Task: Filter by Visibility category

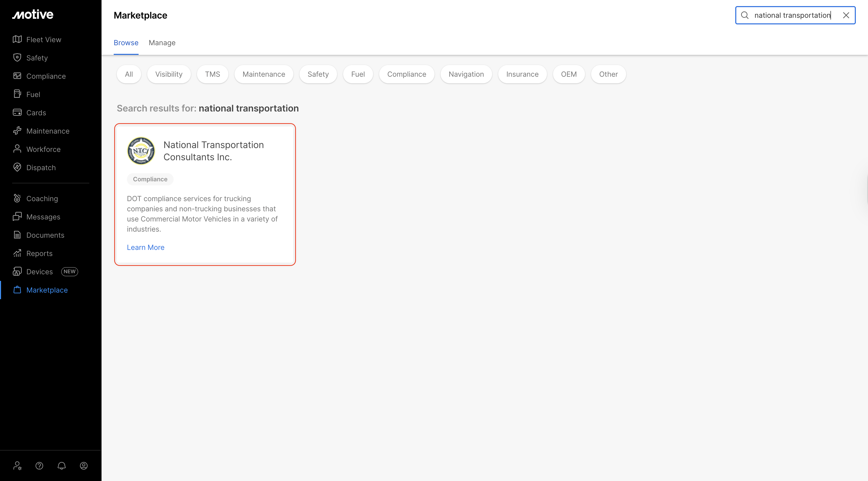Action: tap(169, 74)
